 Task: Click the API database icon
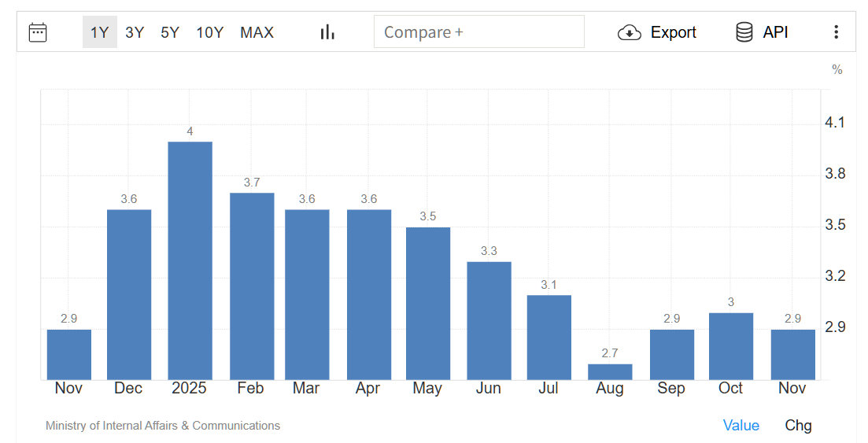tap(744, 32)
